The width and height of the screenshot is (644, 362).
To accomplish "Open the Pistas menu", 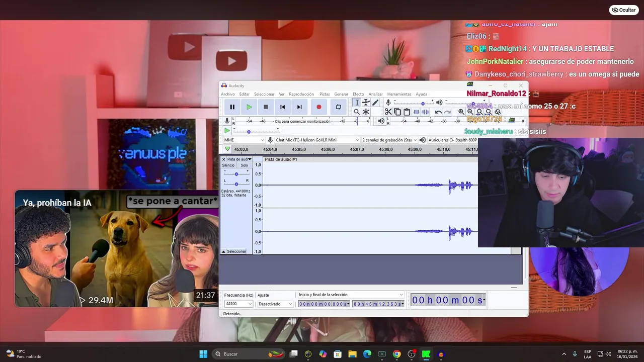I will pos(325,94).
